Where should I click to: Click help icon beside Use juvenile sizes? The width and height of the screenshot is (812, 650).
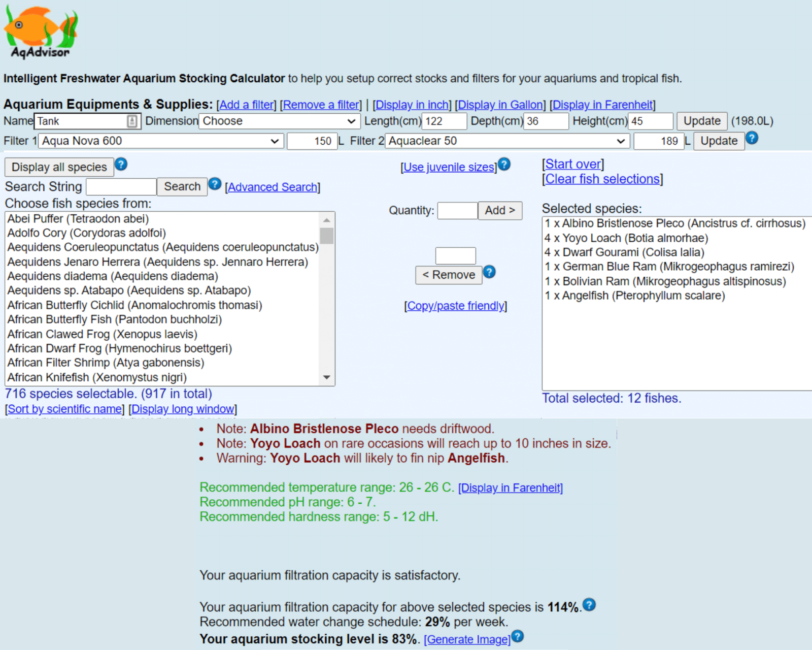coord(504,164)
